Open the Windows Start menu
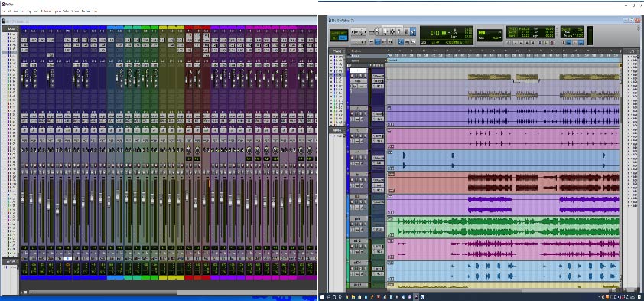Viewport: 644px width, 301px height. pyautogui.click(x=323, y=296)
